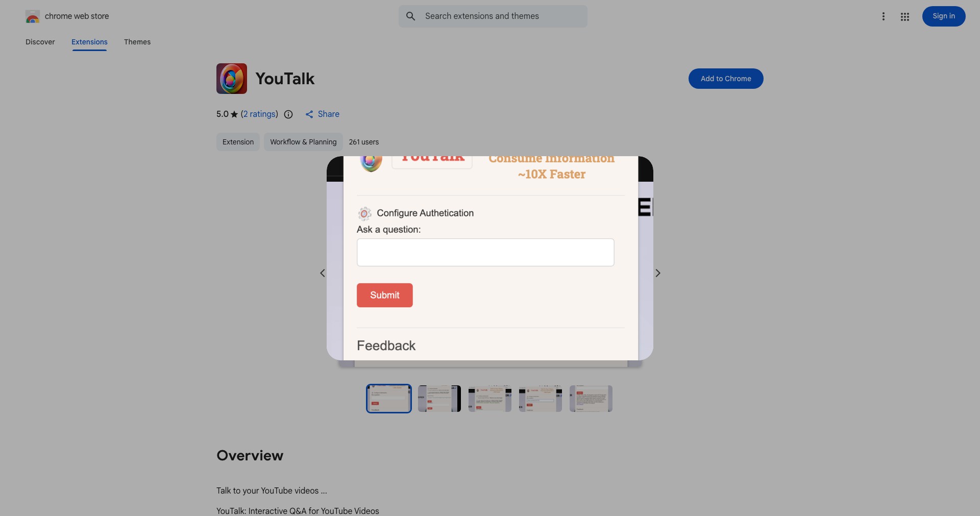Click the Extension category chip

[238, 142]
